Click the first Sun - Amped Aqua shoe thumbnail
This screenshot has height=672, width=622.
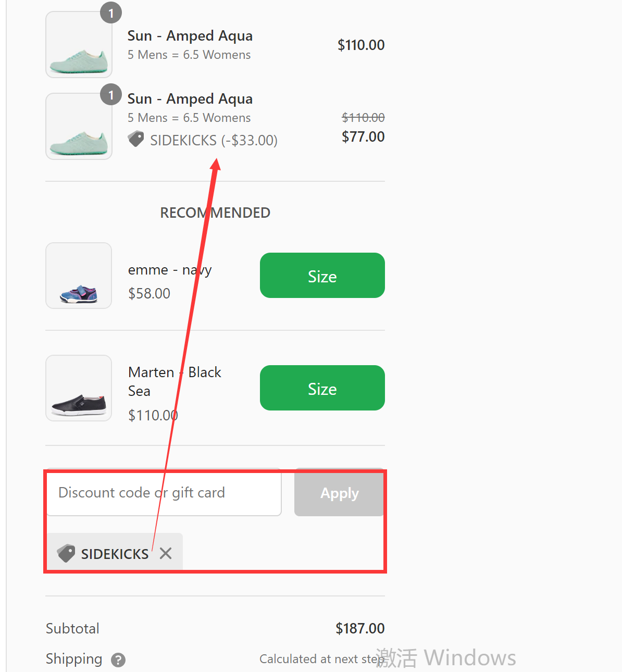79,44
